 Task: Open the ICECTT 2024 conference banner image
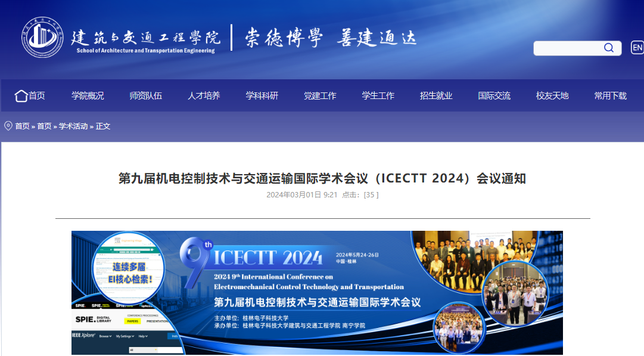click(317, 293)
